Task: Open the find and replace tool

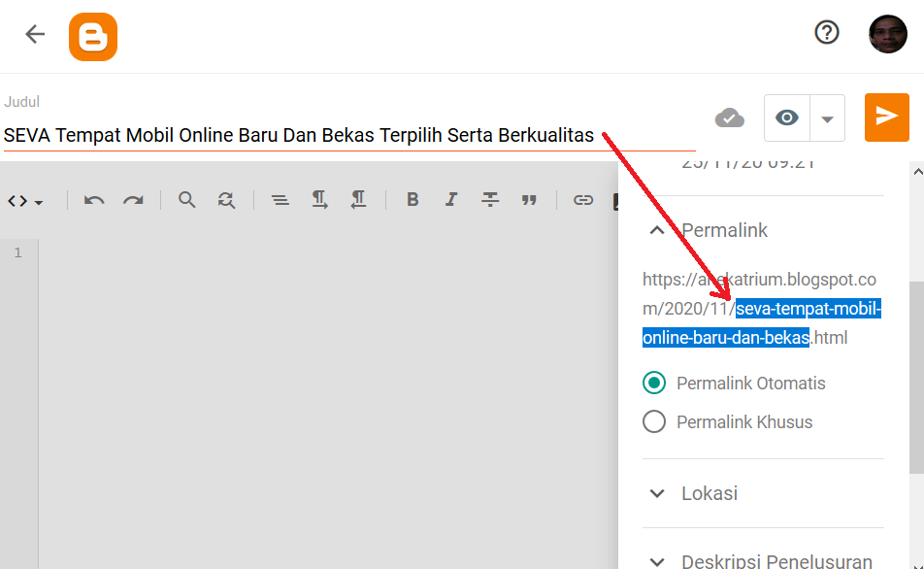Action: pyautogui.click(x=226, y=200)
